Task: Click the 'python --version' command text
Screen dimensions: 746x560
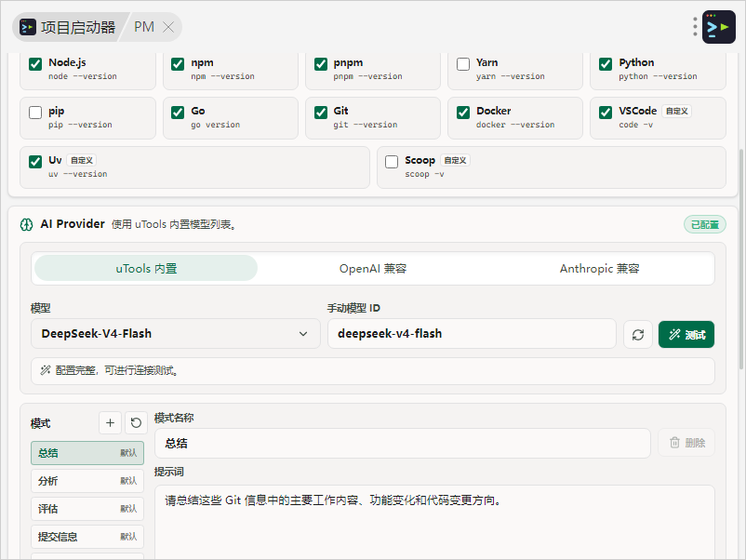Action: click(x=658, y=76)
